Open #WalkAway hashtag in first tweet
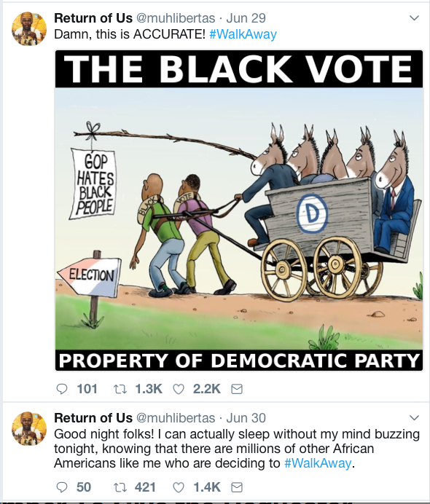Image resolution: width=430 pixels, height=504 pixels. pyautogui.click(x=243, y=34)
